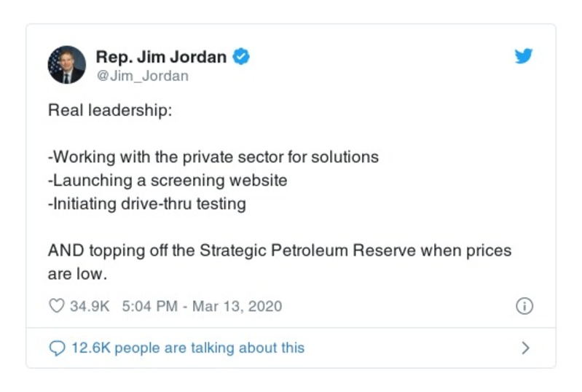Open the circled info icon
This screenshot has height=392, width=582.
[524, 306]
